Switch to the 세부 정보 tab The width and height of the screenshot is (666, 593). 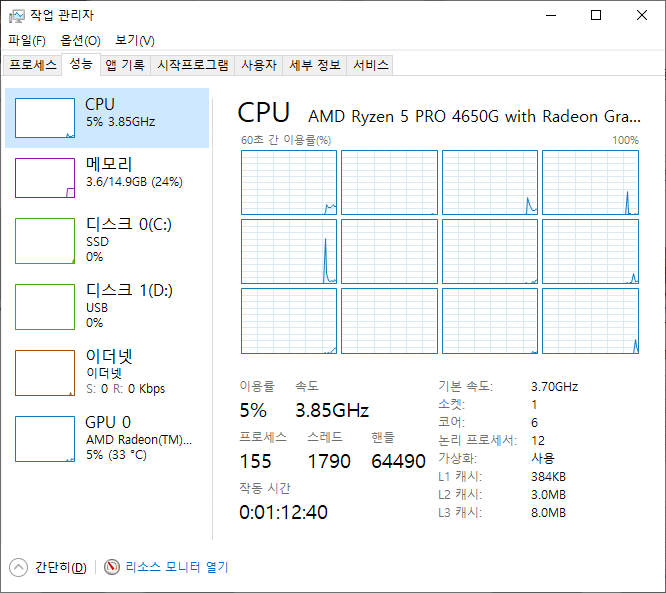(x=315, y=65)
